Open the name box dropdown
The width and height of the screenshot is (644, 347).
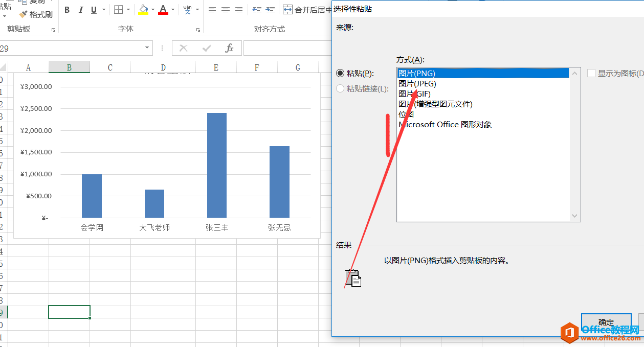point(147,48)
